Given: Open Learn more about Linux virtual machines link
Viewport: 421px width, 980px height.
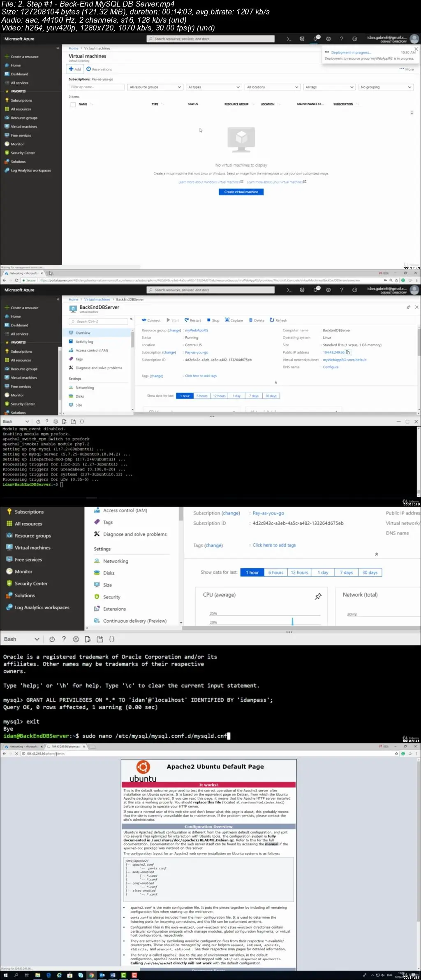Looking at the screenshot, I should (x=276, y=182).
